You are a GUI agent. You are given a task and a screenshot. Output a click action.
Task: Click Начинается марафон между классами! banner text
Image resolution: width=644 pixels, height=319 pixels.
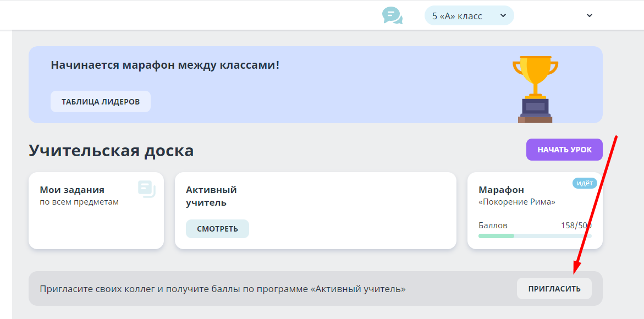pyautogui.click(x=165, y=65)
